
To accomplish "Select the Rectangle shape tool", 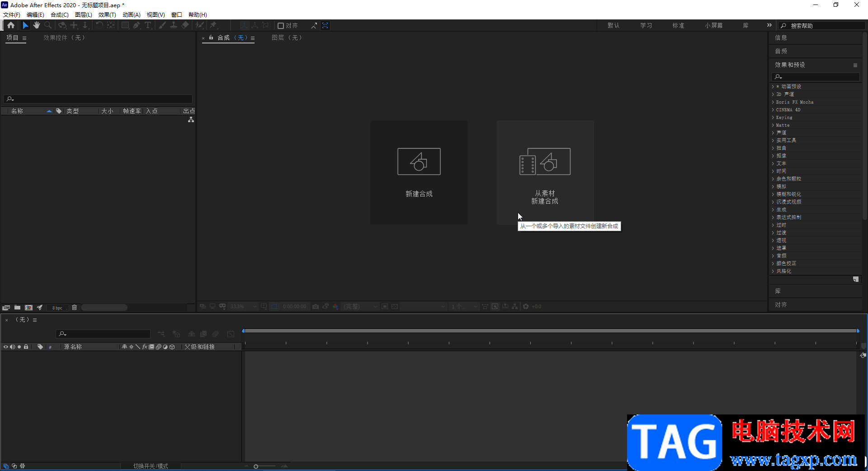I will point(125,25).
